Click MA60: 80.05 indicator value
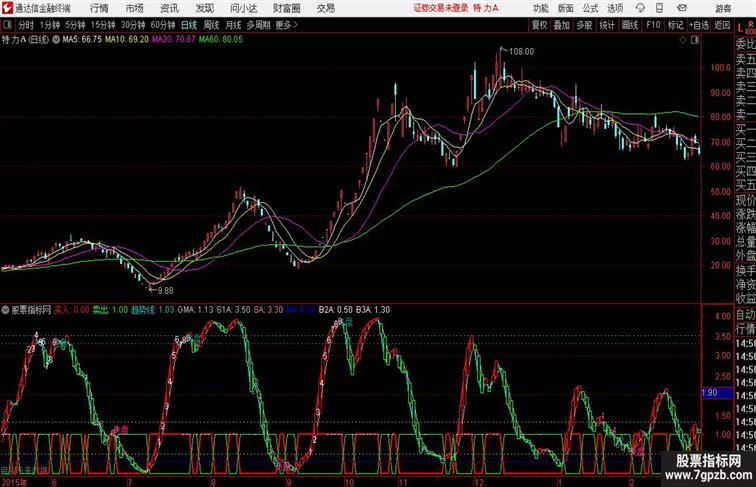This screenshot has height=487, width=756. [220, 40]
